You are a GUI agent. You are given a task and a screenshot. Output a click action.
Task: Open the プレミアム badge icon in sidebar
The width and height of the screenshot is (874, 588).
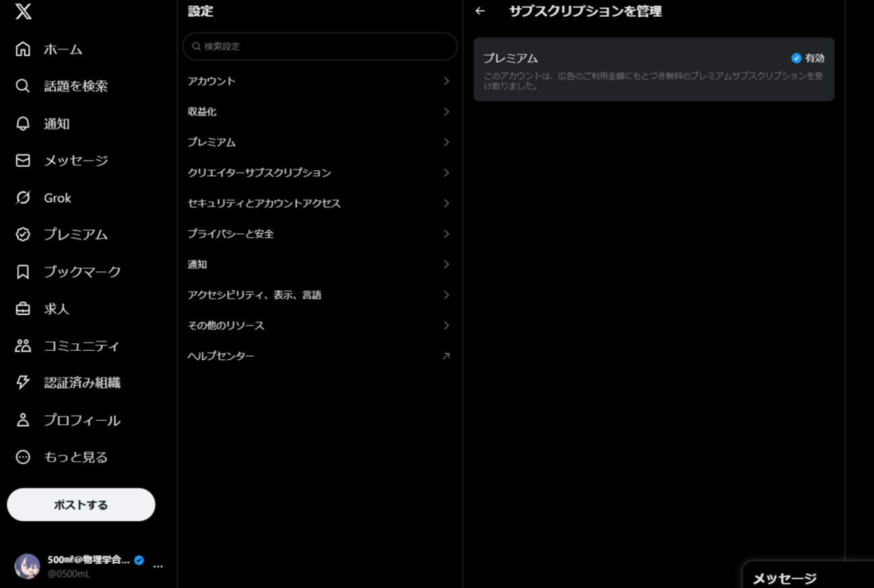[x=23, y=235]
